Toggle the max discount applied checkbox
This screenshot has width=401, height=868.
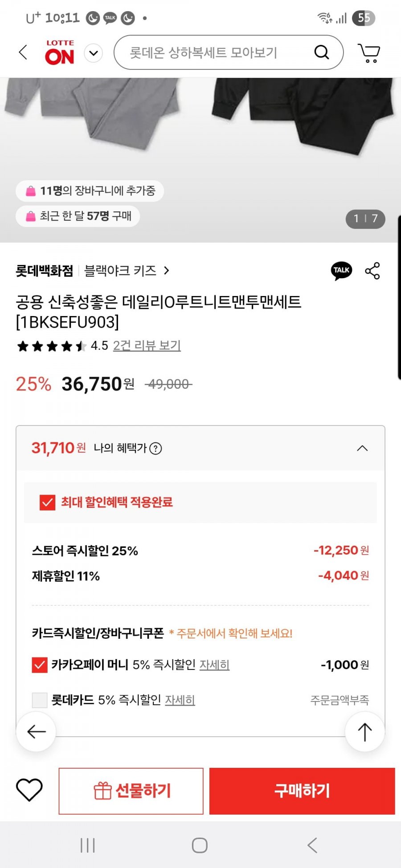point(48,503)
